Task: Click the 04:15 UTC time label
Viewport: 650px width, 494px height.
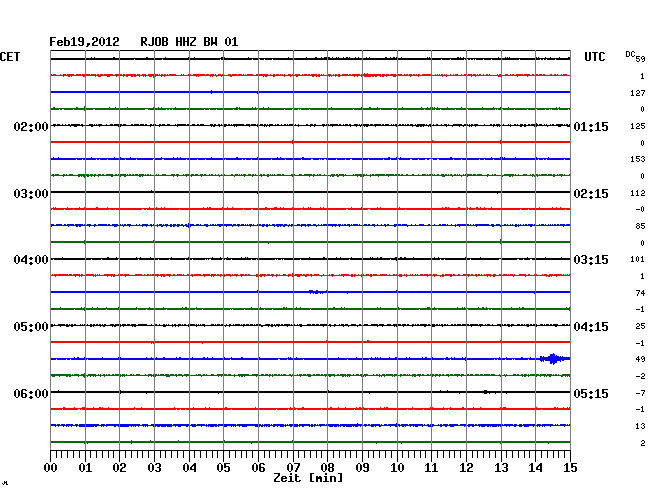Action: (591, 327)
